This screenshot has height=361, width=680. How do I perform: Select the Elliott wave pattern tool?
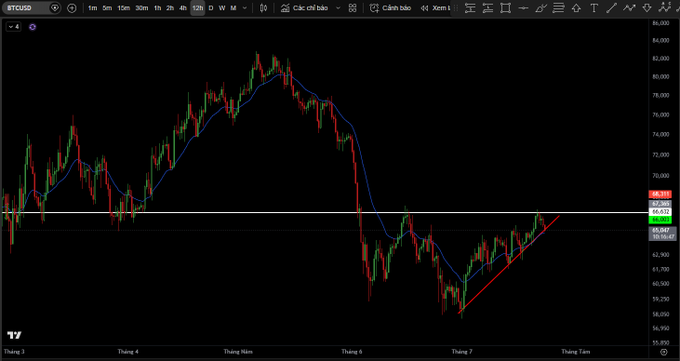tap(664, 7)
